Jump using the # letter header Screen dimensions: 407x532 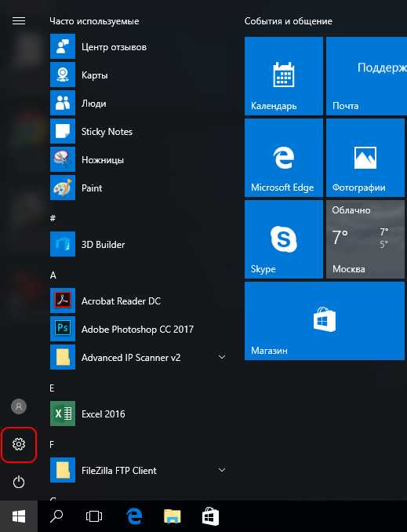click(x=53, y=218)
